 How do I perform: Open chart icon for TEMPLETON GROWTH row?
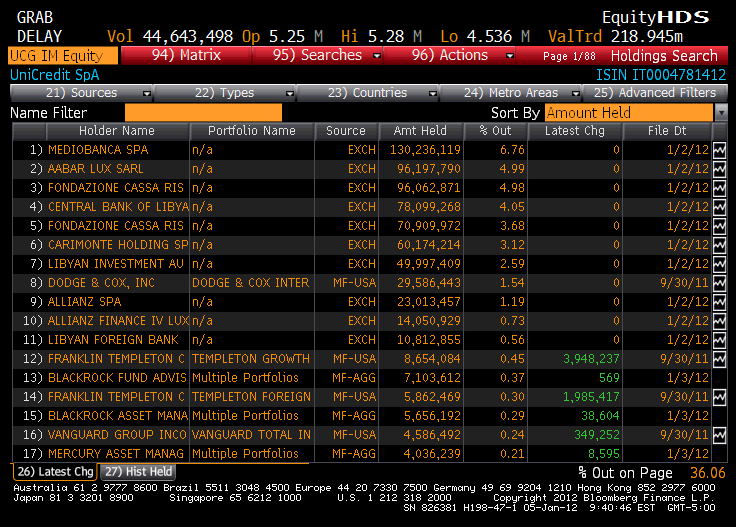click(x=719, y=359)
